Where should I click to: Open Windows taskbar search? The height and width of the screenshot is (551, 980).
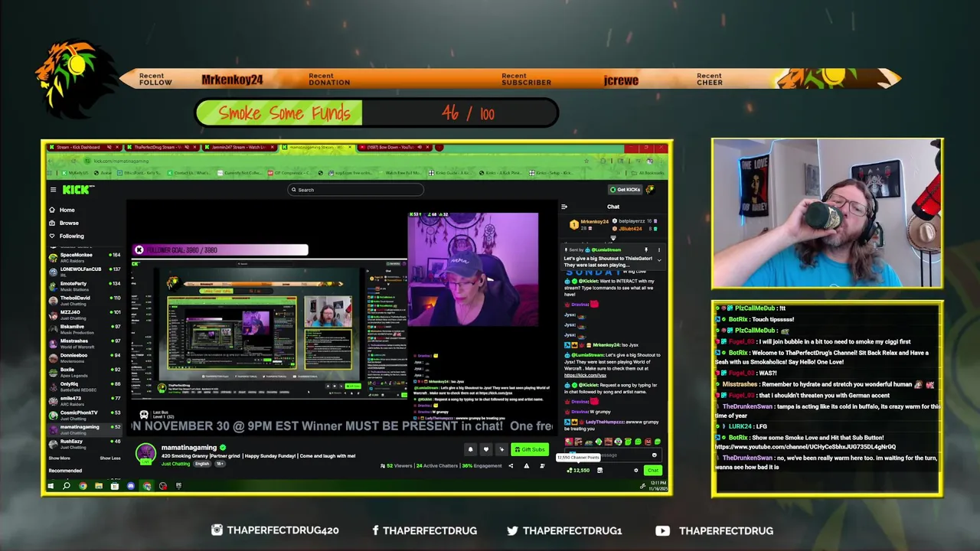[67, 485]
